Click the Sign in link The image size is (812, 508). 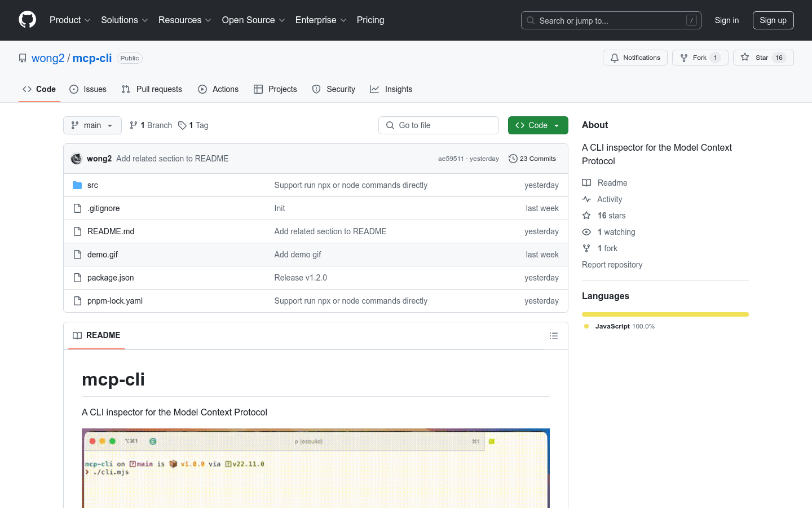pyautogui.click(x=727, y=20)
